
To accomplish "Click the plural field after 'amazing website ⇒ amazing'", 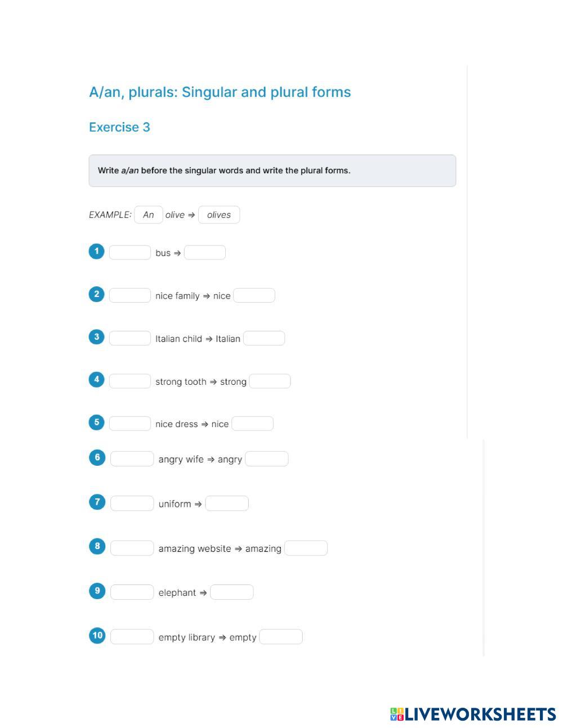I will click(306, 548).
